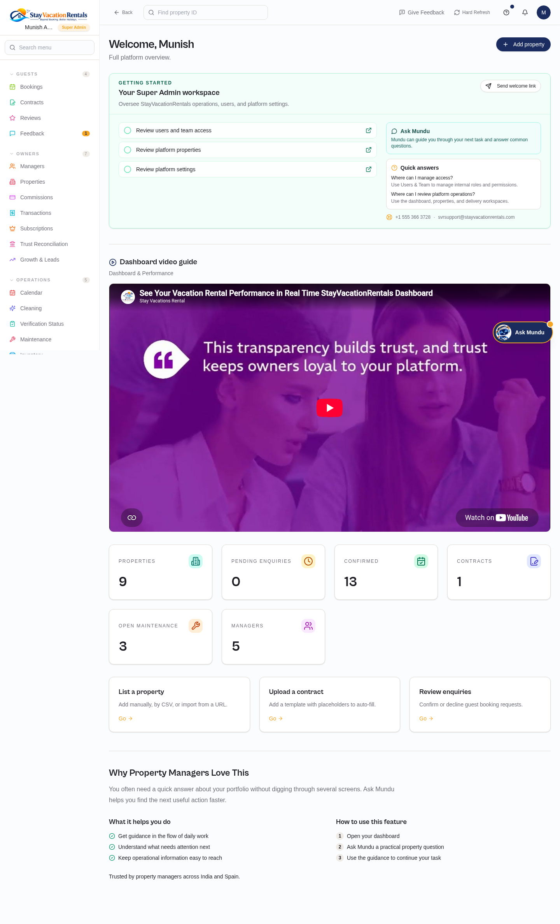Open Contracts in the sidebar
Viewport: 560px width, 924px height.
[x=49, y=102]
